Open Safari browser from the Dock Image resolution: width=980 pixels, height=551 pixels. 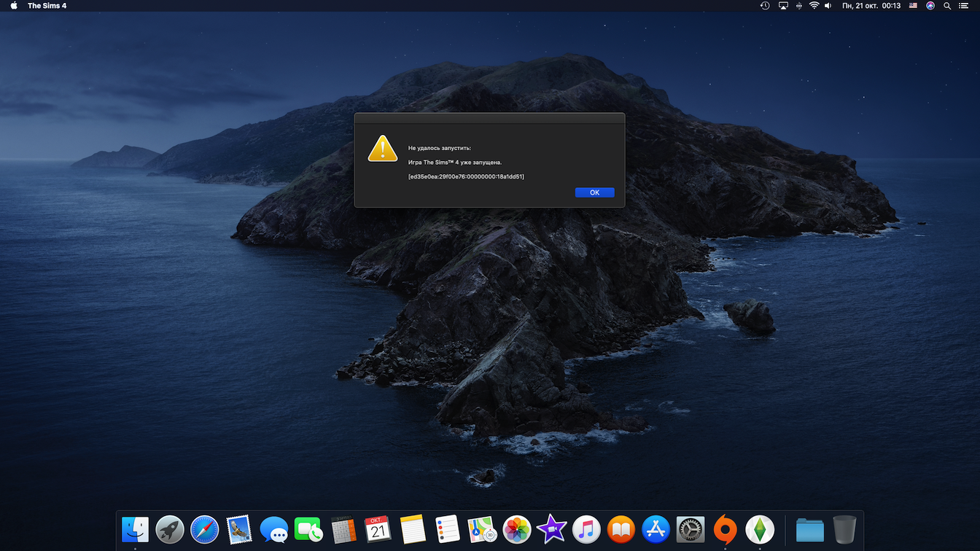[205, 530]
